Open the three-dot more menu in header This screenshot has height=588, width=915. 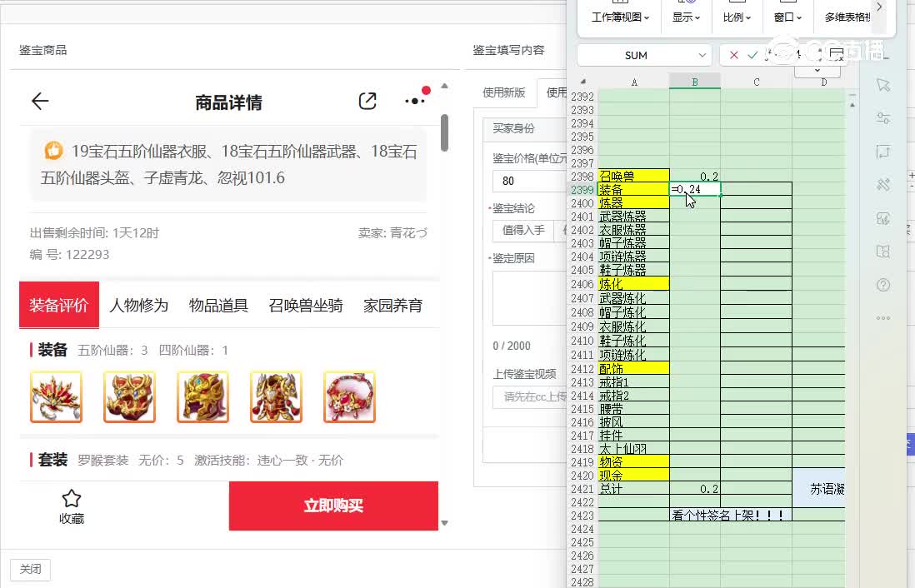(415, 102)
